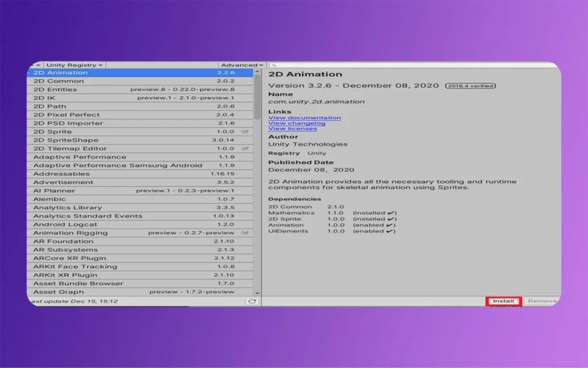Open the Advanced dropdown menu

[x=242, y=66]
